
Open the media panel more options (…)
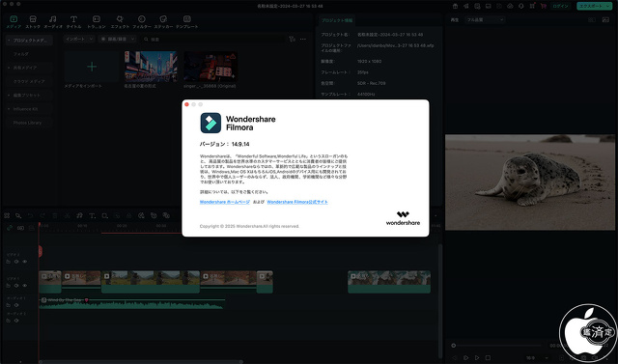point(303,39)
